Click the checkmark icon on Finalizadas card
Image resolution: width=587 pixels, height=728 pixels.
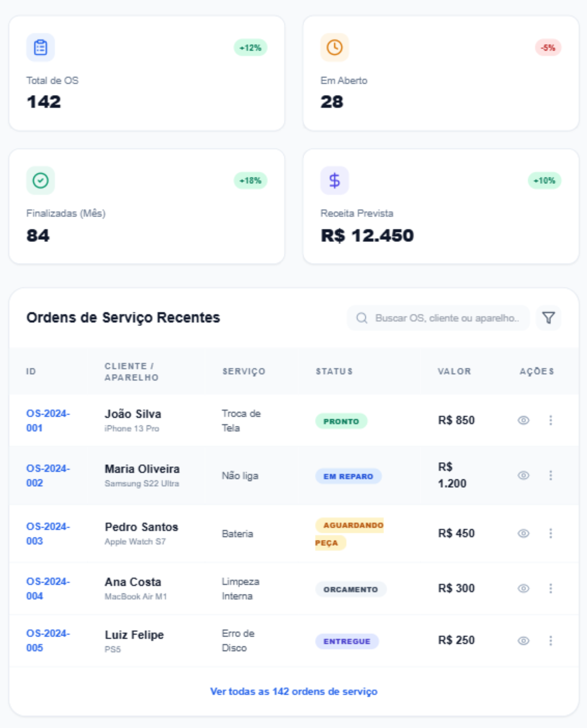click(x=40, y=180)
